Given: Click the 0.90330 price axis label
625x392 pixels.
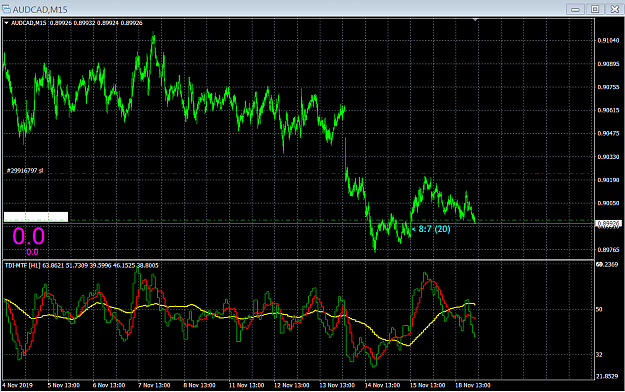Looking at the screenshot, I should [x=608, y=157].
